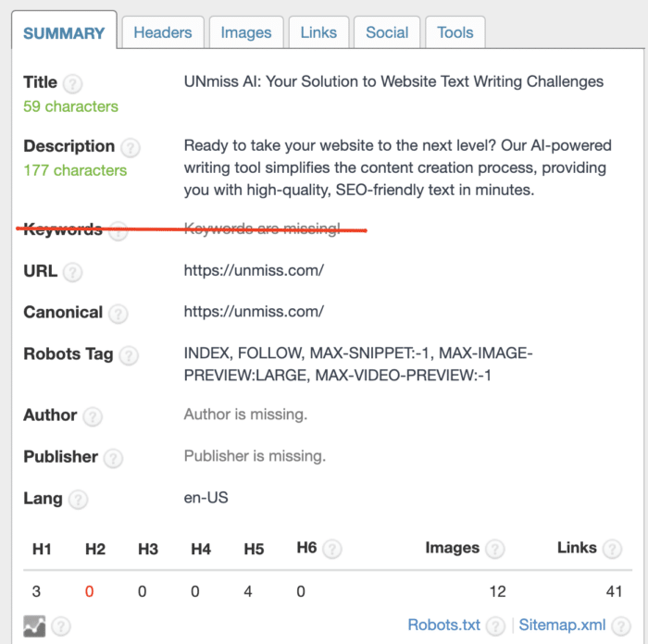648x644 pixels.
Task: Click the Images count value 12
Action: point(498,591)
